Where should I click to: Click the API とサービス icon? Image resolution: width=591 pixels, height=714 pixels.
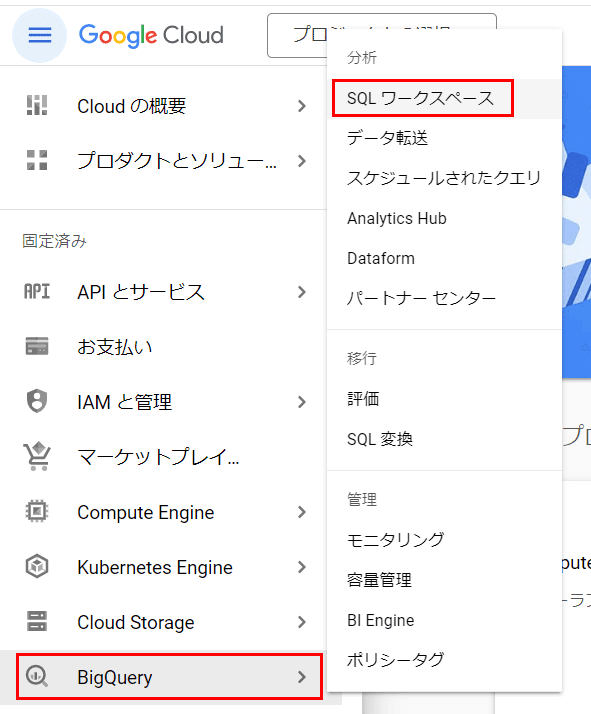(x=37, y=291)
